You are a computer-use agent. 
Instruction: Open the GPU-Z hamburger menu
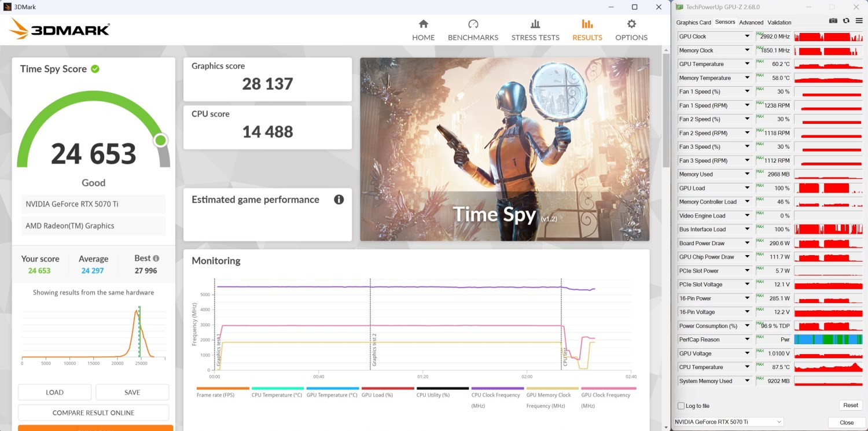click(x=859, y=21)
